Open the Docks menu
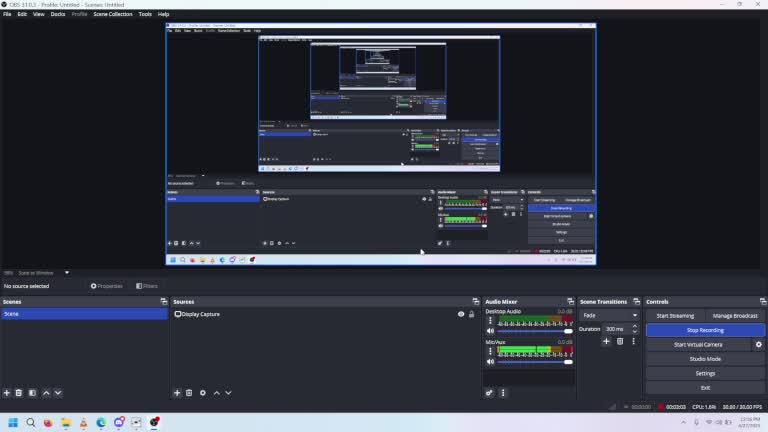 [x=58, y=14]
